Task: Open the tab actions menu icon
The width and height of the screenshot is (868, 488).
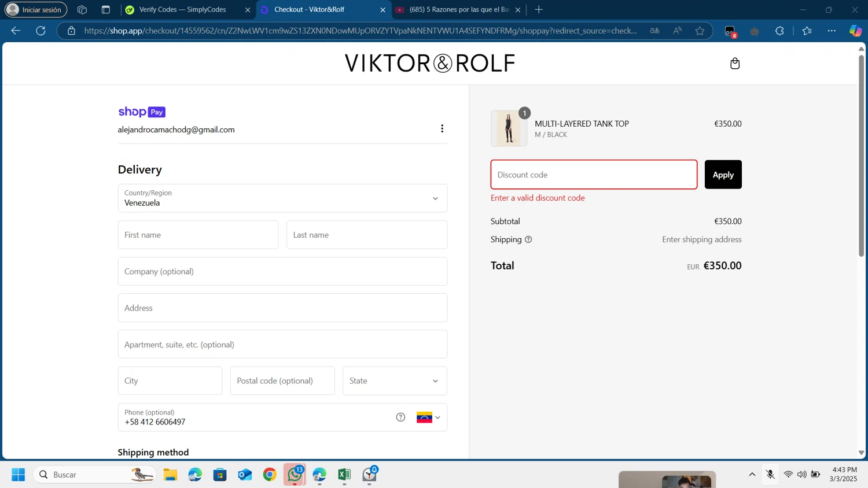Action: pyautogui.click(x=105, y=10)
